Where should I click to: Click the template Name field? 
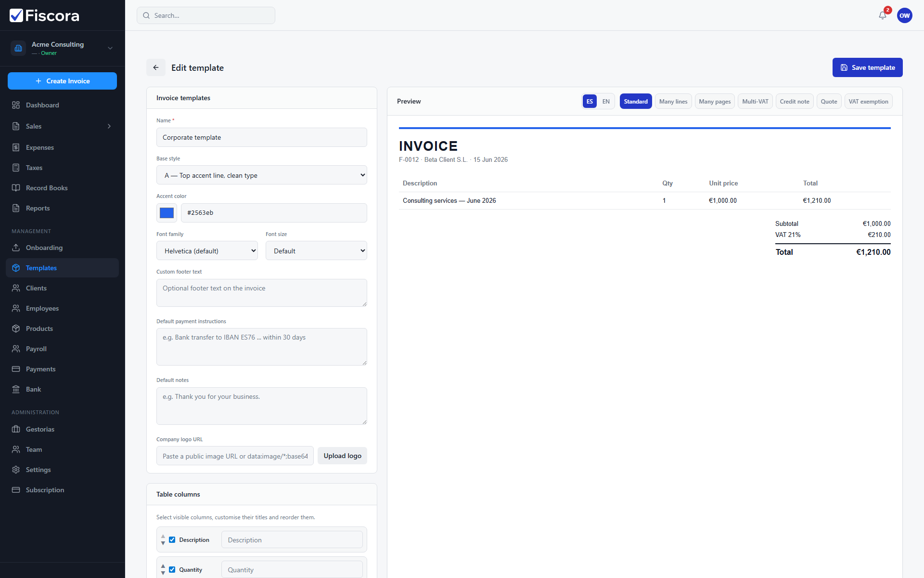pyautogui.click(x=262, y=137)
